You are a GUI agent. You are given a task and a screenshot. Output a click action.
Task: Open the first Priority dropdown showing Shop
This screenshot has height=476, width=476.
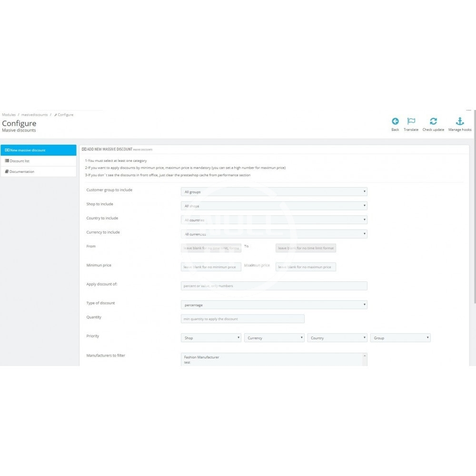211,338
